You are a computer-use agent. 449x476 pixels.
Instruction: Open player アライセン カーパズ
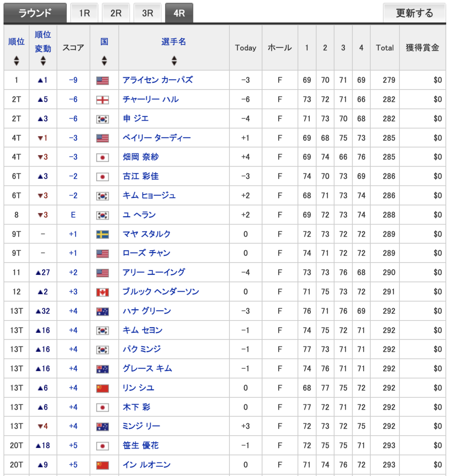(x=158, y=80)
